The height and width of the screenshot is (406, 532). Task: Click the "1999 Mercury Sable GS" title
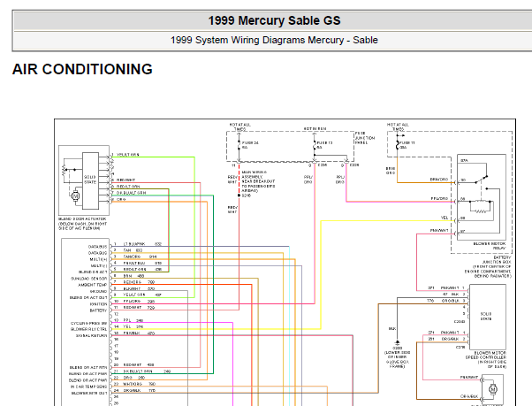pos(274,20)
